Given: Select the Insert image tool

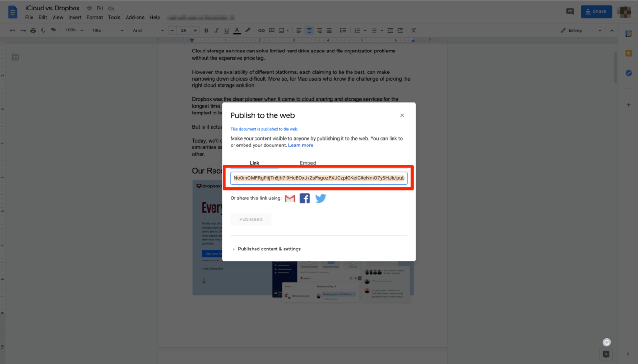Looking at the screenshot, I should (281, 30).
